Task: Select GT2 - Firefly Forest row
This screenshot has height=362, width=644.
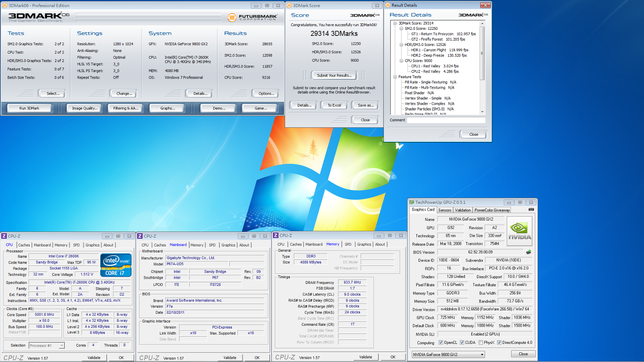Action: pyautogui.click(x=438, y=39)
